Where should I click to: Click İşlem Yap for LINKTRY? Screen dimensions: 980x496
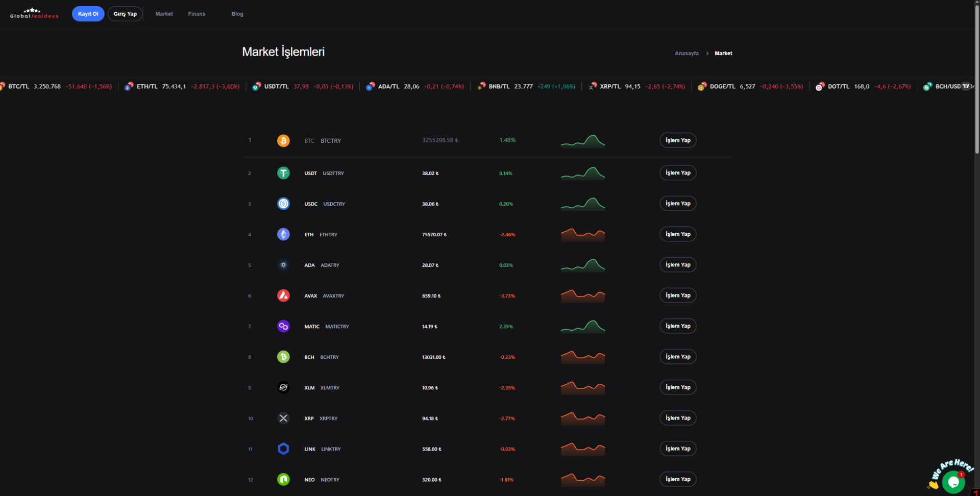click(678, 449)
